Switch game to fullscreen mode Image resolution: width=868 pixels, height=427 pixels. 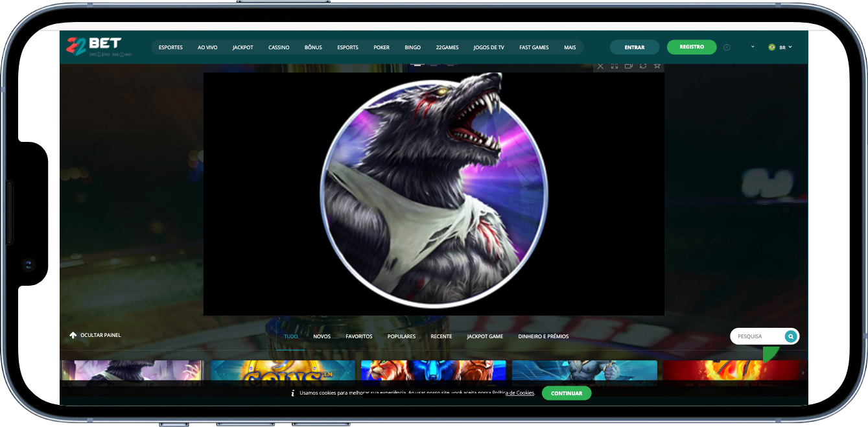[x=615, y=65]
